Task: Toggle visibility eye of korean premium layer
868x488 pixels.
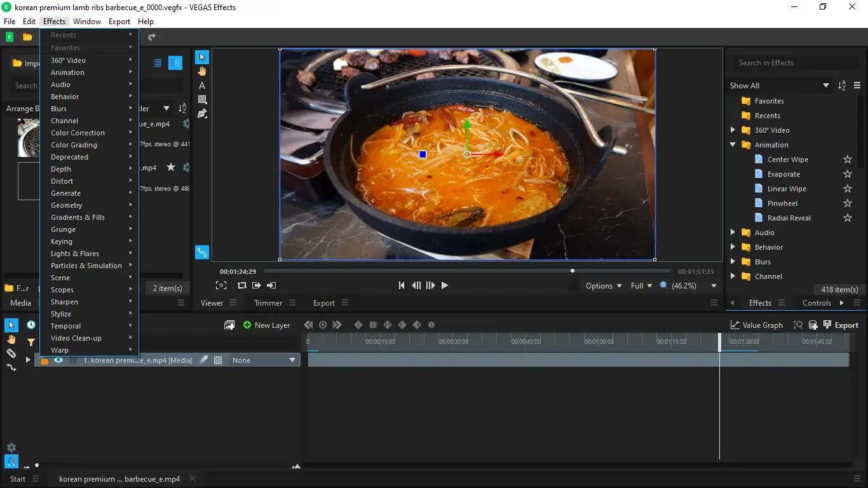Action: [58, 360]
